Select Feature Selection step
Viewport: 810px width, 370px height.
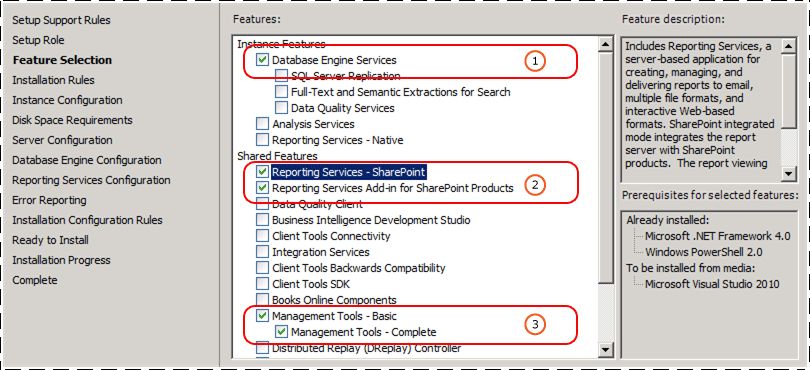point(62,60)
